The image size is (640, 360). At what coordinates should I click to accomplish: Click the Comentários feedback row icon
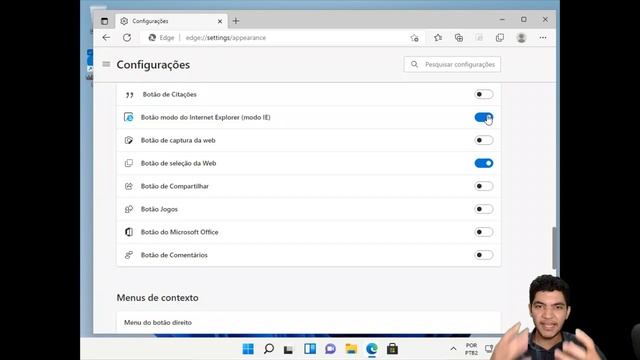pyautogui.click(x=129, y=255)
